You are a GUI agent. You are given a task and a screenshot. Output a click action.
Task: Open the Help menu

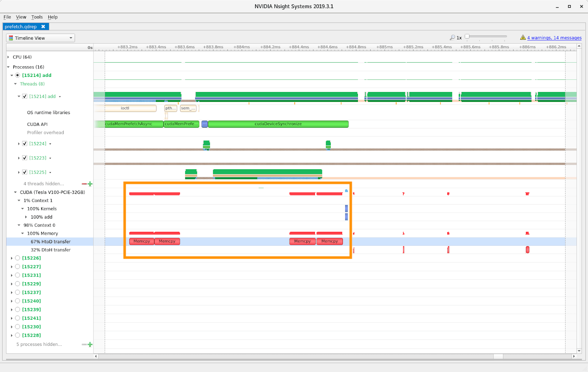53,17
